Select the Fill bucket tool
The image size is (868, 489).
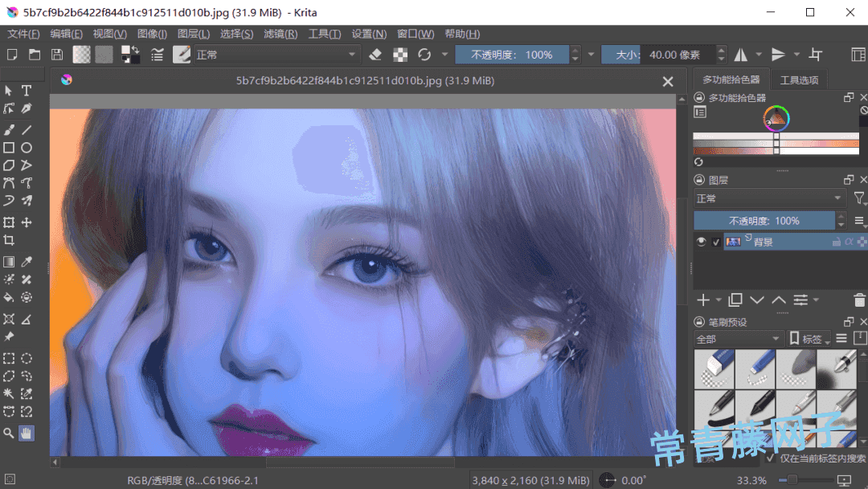9,298
